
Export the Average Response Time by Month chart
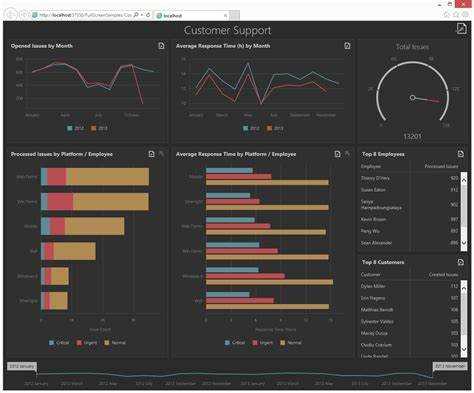(347, 46)
